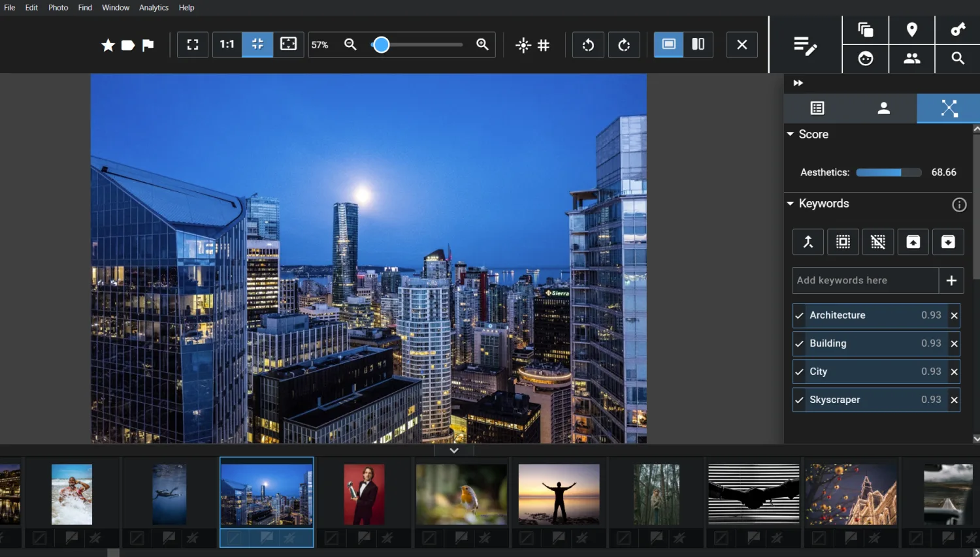Close the photo viewer with the X
Image resolution: width=980 pixels, height=557 pixels.
pos(742,44)
